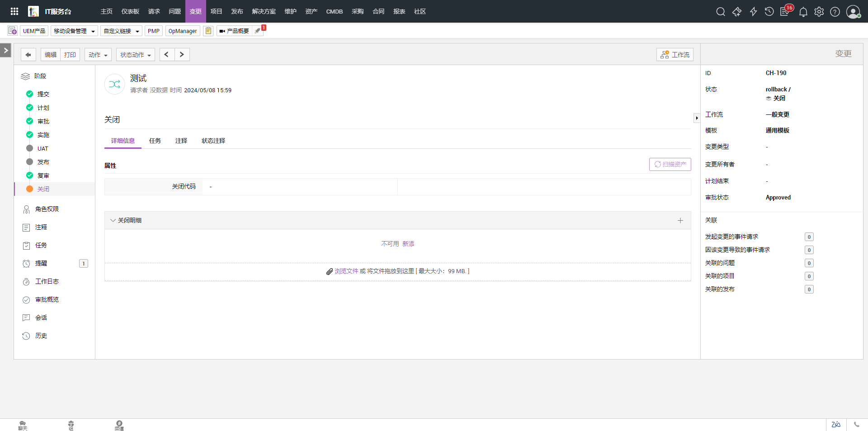Go to the next change record

click(182, 55)
